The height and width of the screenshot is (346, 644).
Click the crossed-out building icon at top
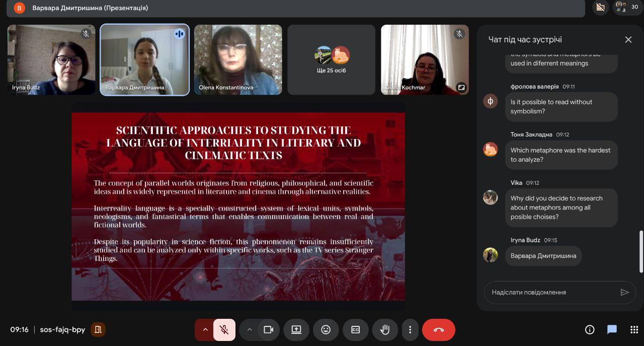pos(600,7)
